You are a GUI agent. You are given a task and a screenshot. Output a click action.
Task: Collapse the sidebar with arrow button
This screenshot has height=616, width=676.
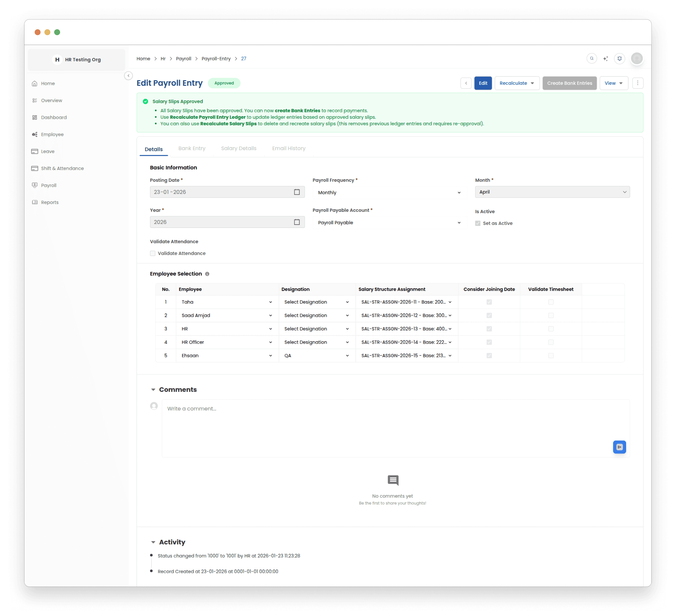128,76
